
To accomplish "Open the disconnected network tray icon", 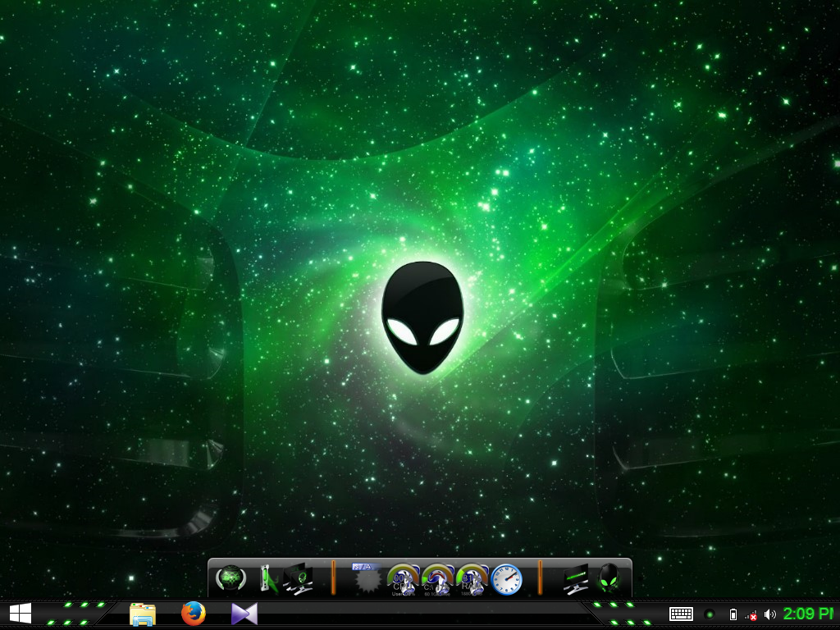I will pyautogui.click(x=751, y=615).
